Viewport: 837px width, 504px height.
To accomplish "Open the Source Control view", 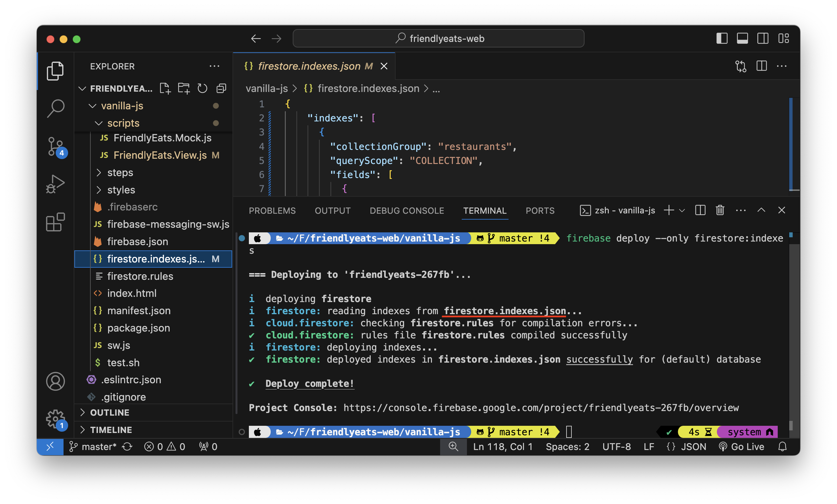I will 55,147.
